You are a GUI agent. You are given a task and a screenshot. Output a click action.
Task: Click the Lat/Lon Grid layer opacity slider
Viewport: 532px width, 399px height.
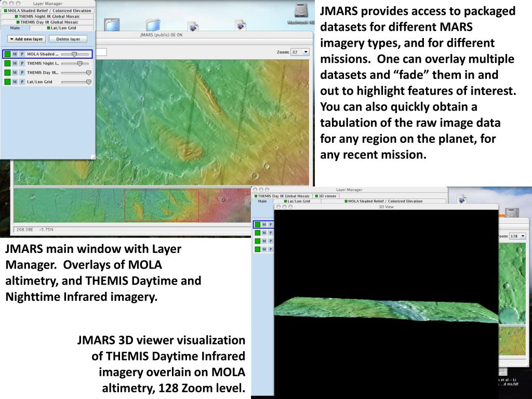pyautogui.click(x=76, y=82)
